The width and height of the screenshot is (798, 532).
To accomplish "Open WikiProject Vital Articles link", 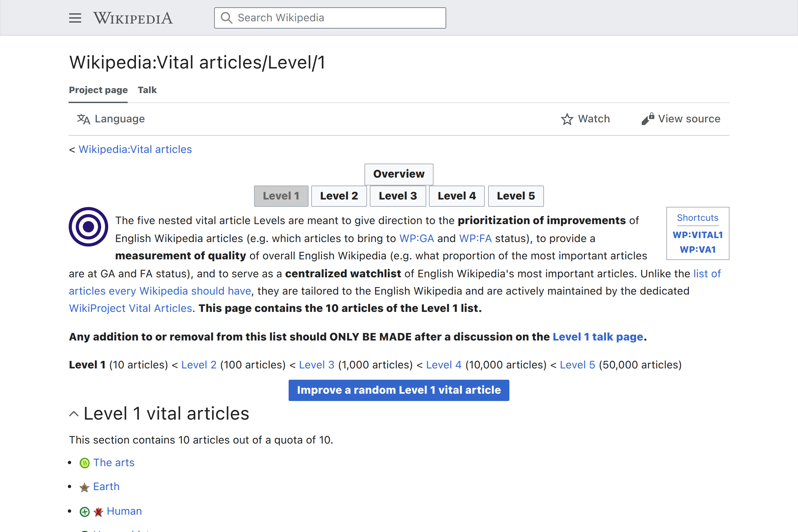I will tap(131, 309).
